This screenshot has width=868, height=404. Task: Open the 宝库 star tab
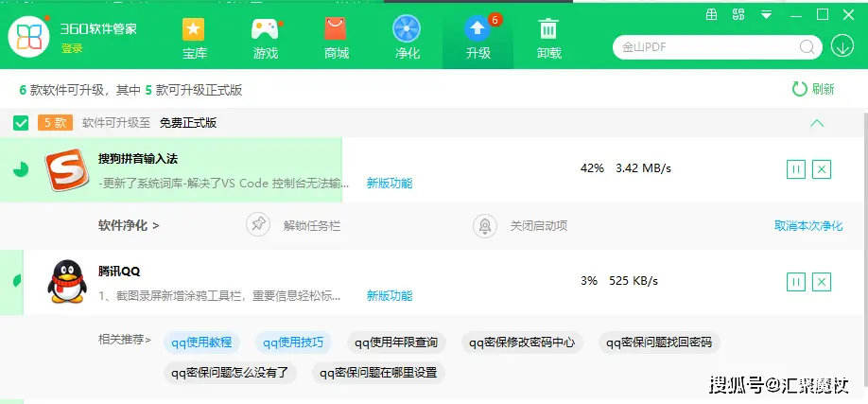194,38
